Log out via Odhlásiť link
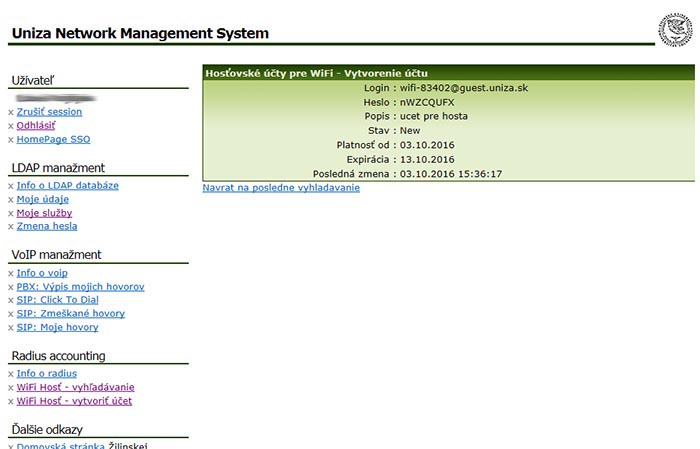The height and width of the screenshot is (449, 700). (x=36, y=125)
